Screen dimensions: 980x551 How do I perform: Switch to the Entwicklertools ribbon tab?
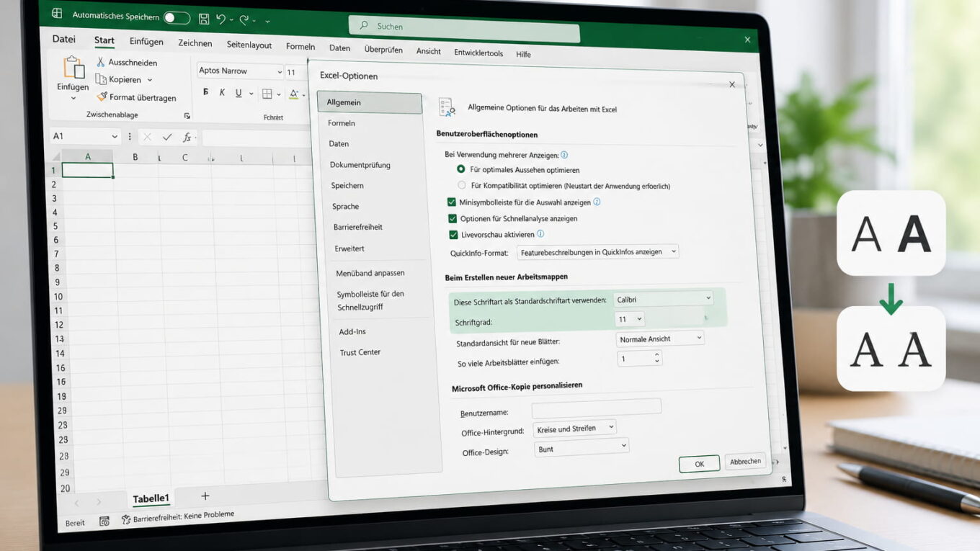click(x=478, y=53)
